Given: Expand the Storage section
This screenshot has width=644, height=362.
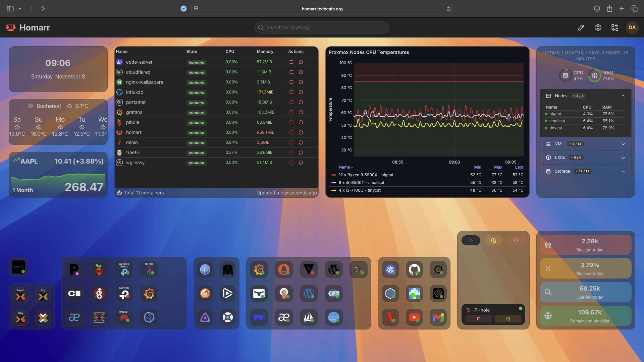Looking at the screenshot, I should [x=623, y=171].
